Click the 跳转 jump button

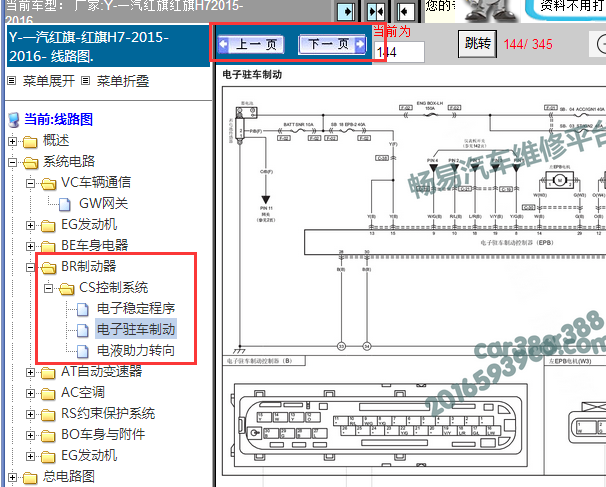[x=477, y=44]
